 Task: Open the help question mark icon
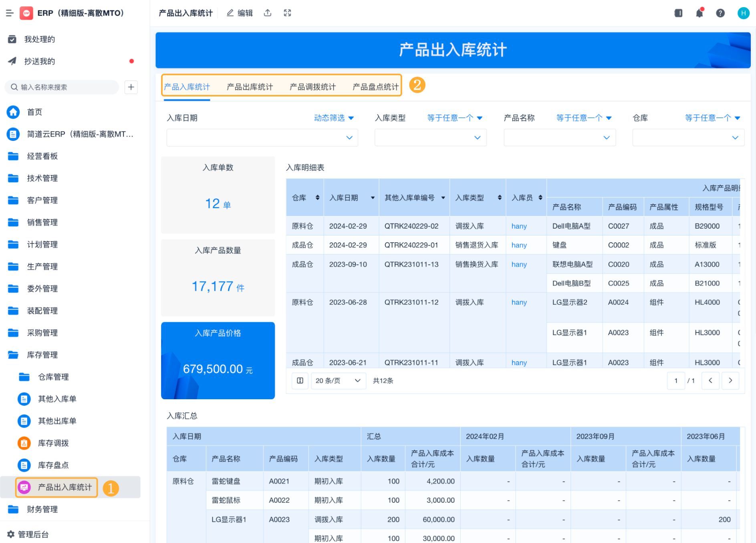(720, 13)
